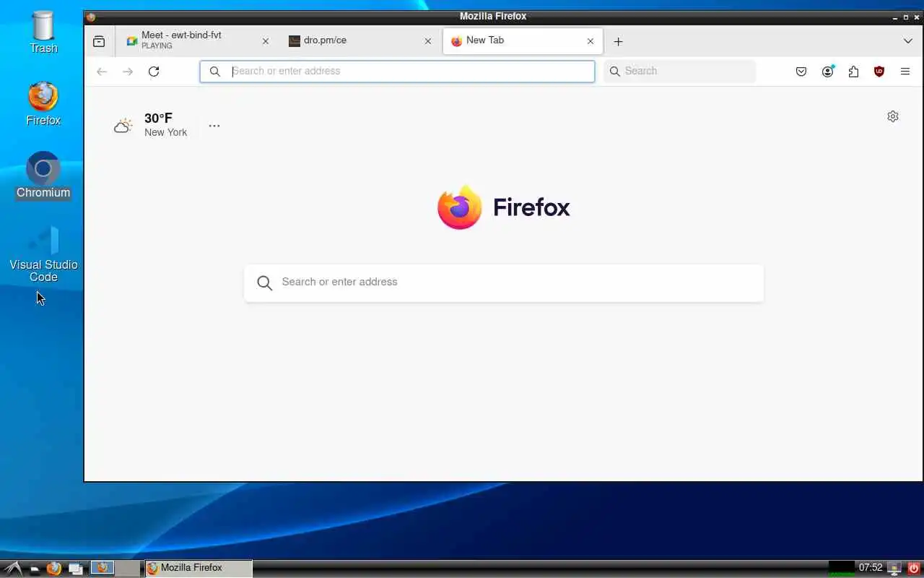Switch to the Meet - ewt-bind-fvt tab
The height and width of the screenshot is (578, 924).
[x=198, y=40]
